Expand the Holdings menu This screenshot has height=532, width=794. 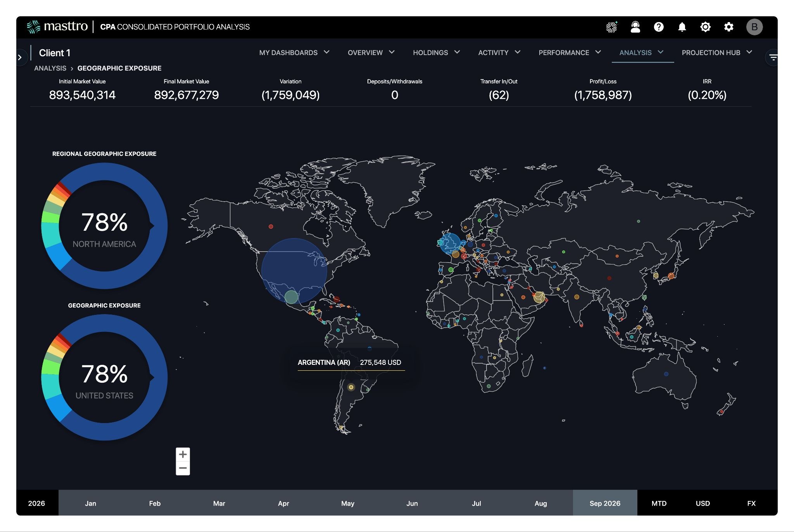436,52
